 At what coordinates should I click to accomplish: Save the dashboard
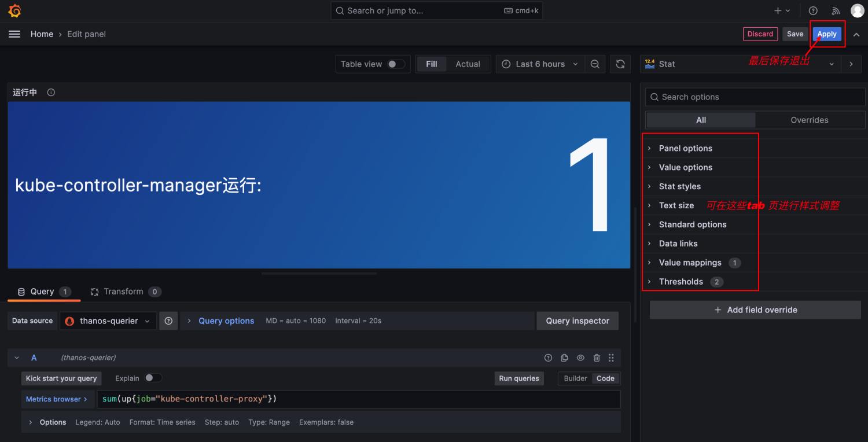pos(795,34)
